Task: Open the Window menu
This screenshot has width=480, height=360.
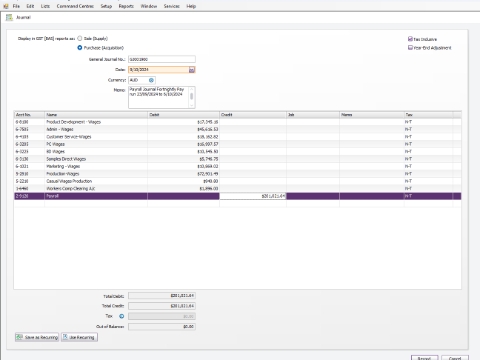Action: pos(149,6)
